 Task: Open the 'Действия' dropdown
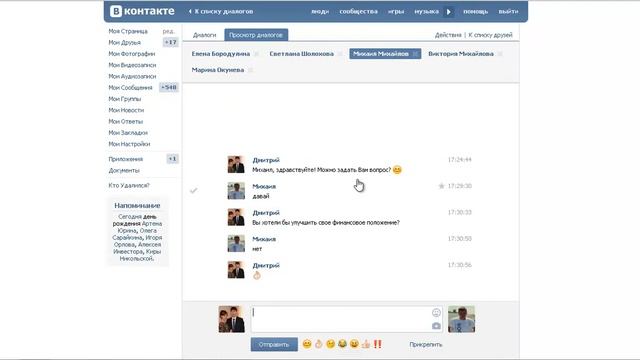(x=448, y=35)
